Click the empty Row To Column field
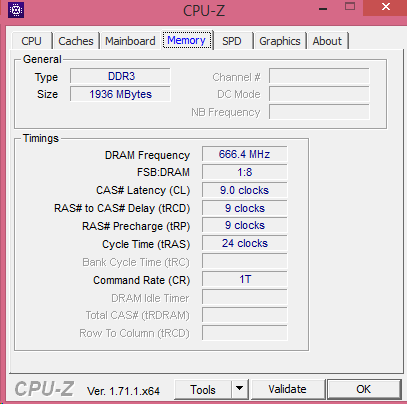The image size is (407, 404). (x=244, y=333)
